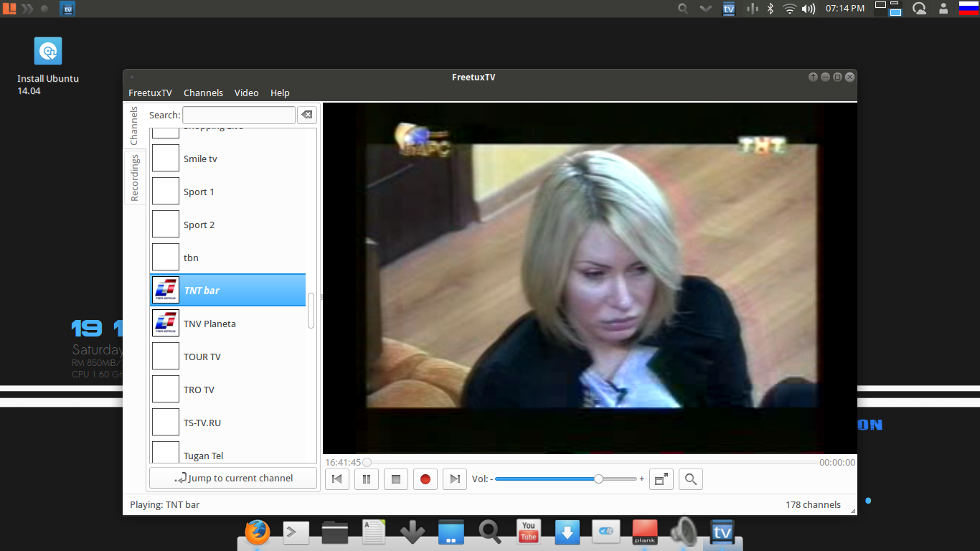
Task: Stop playback with the stop button
Action: [395, 479]
